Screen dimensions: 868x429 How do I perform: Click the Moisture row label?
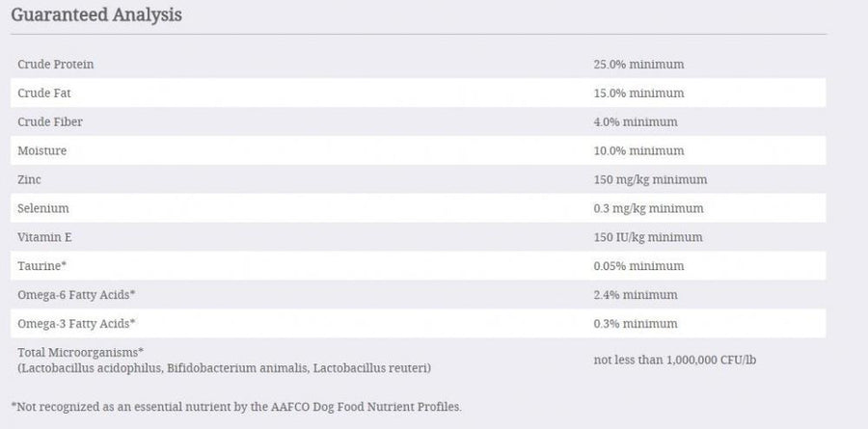(41, 150)
